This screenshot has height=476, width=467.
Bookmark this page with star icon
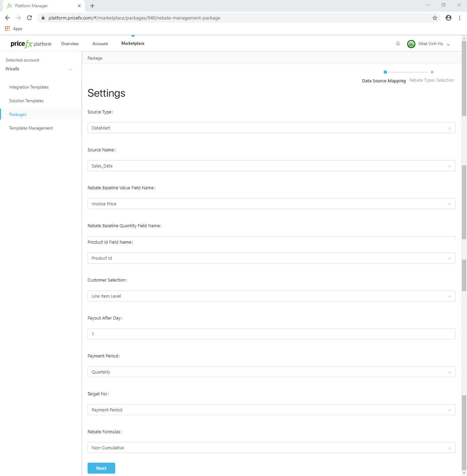click(435, 18)
